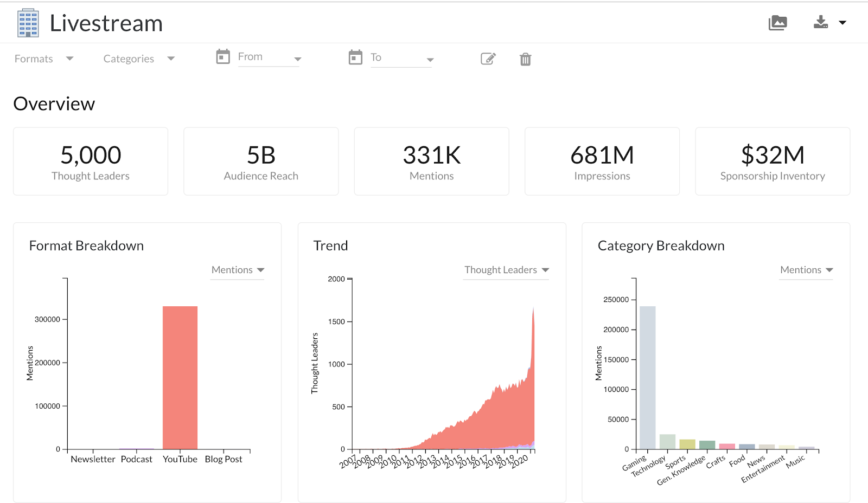Select the From date field
The width and height of the screenshot is (868, 503).
[269, 57]
